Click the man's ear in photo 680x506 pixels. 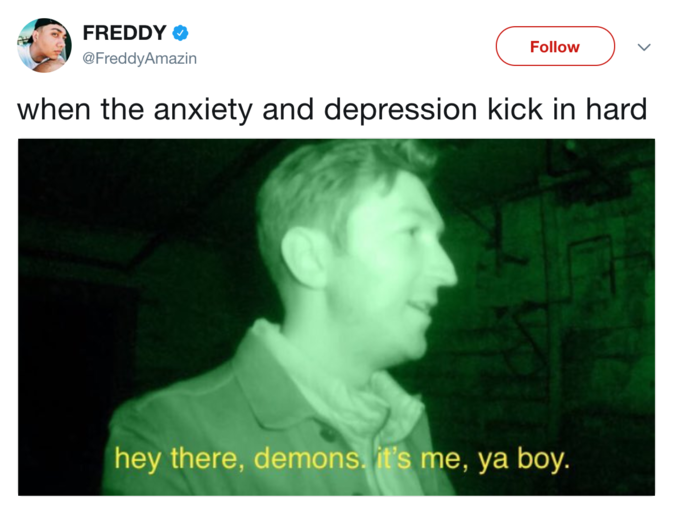303,258
